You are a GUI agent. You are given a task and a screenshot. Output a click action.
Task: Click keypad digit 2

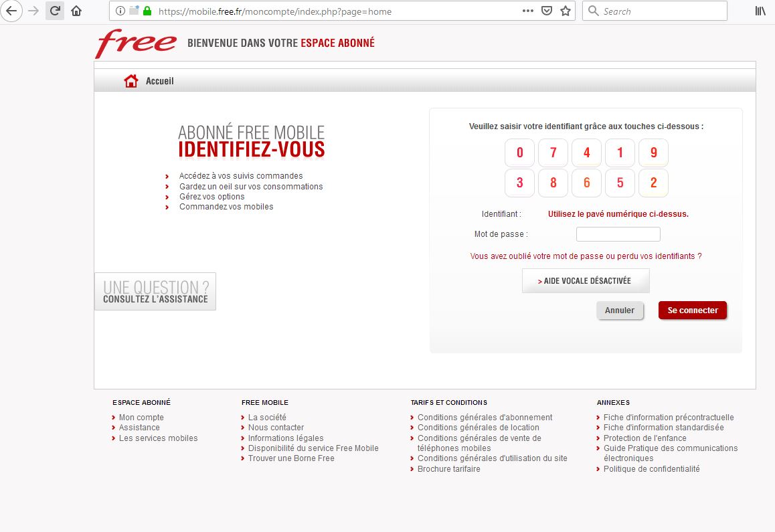pos(653,183)
